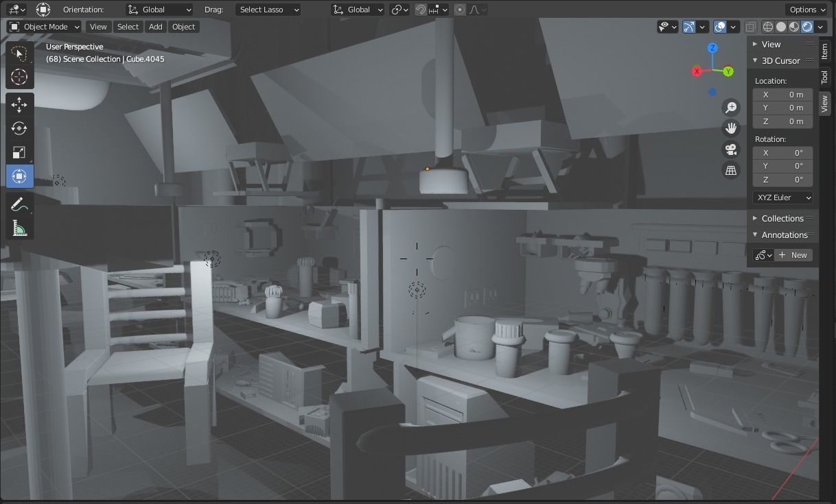Open object visibility and selectability filter

click(667, 27)
